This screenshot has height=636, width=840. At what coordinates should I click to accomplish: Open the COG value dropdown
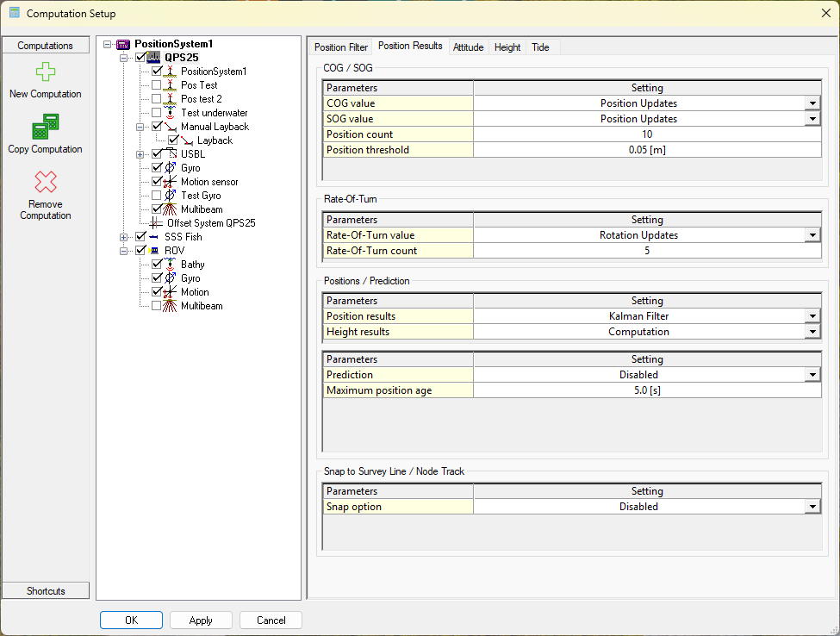pyautogui.click(x=812, y=103)
